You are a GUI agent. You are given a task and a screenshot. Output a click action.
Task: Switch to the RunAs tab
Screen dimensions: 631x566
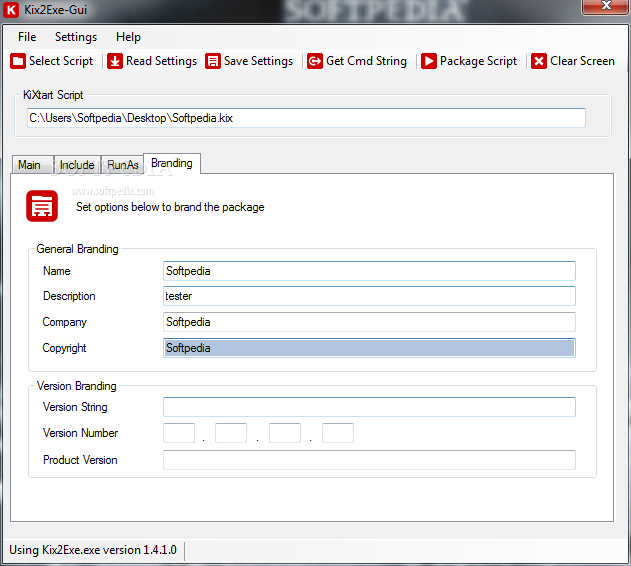[x=123, y=165]
